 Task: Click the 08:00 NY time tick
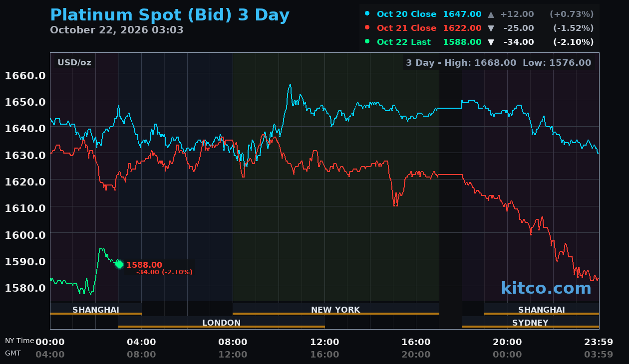(233, 342)
